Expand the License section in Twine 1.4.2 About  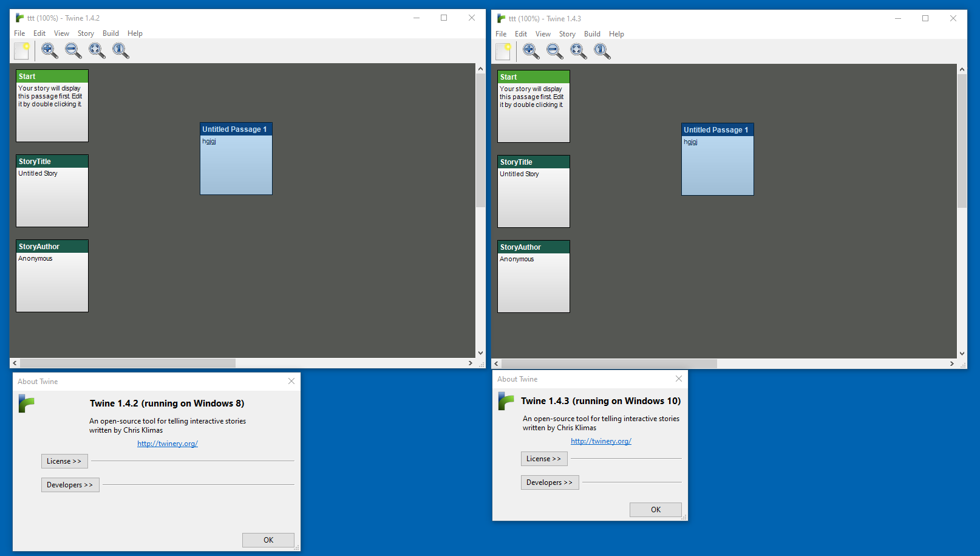click(x=64, y=461)
